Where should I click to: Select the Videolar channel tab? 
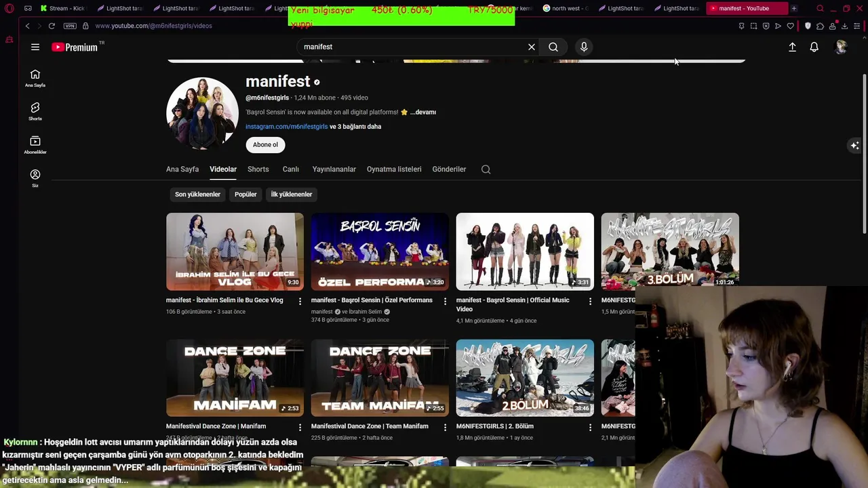[x=223, y=169]
